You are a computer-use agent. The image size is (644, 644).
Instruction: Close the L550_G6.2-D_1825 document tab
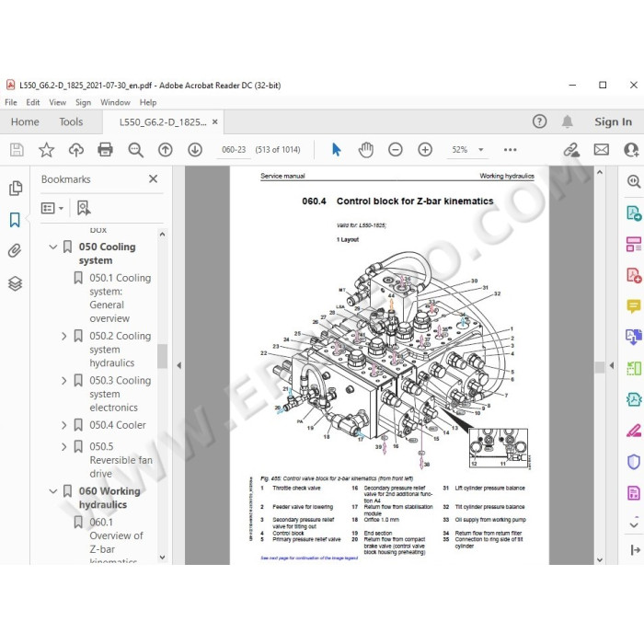[x=214, y=122]
